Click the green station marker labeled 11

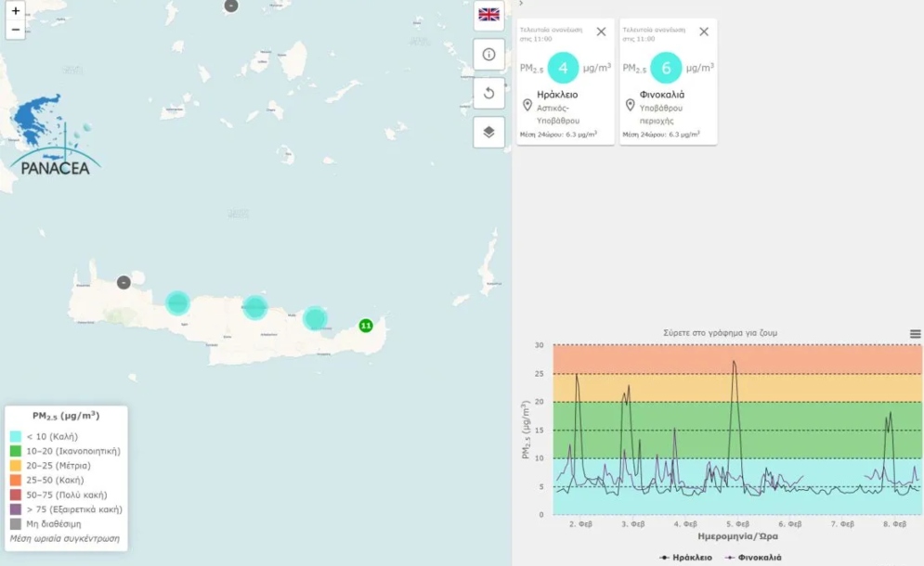point(366,326)
